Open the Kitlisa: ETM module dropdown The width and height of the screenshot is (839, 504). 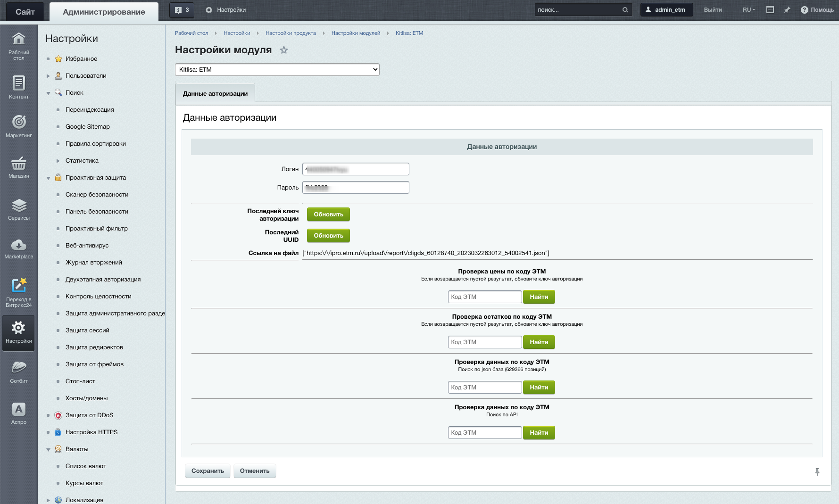277,69
